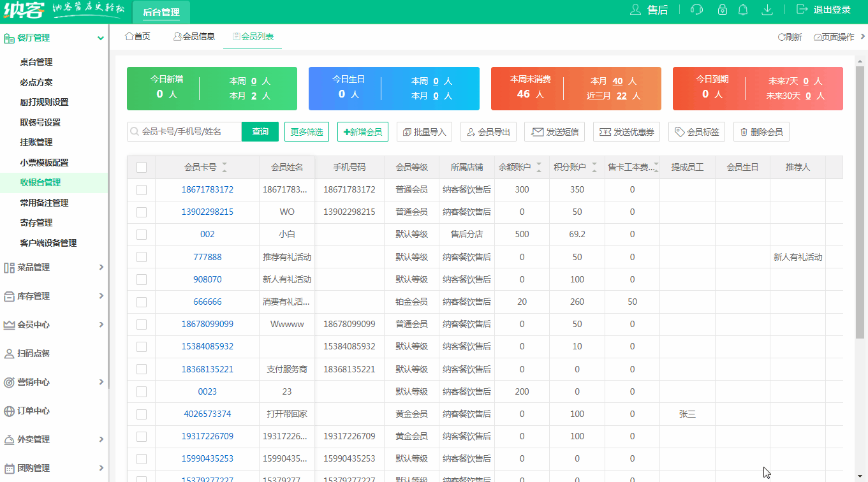This screenshot has width=868, height=482.
Task: Go to the 首页 tab
Action: coord(138,37)
